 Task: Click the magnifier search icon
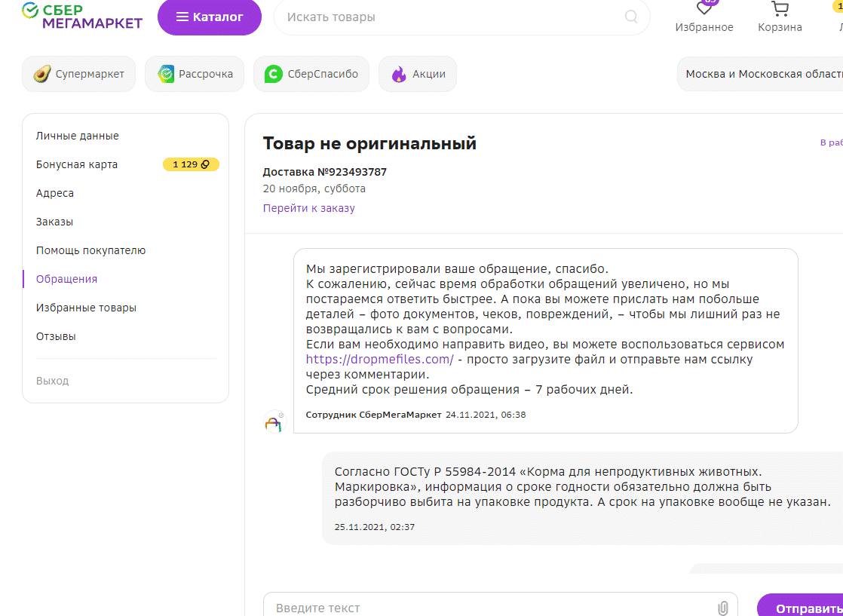(631, 17)
